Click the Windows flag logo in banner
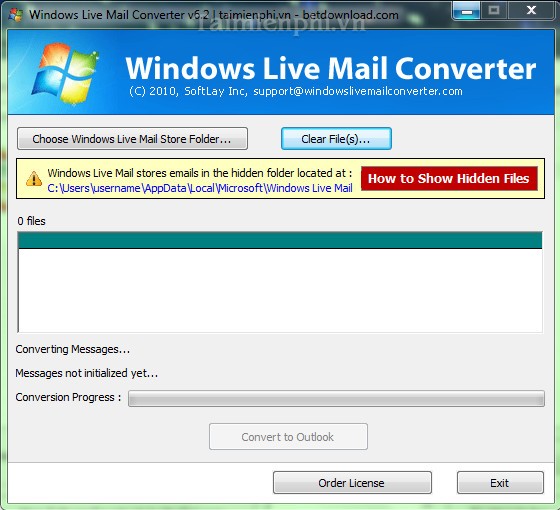This screenshot has width=560, height=510. [x=65, y=73]
